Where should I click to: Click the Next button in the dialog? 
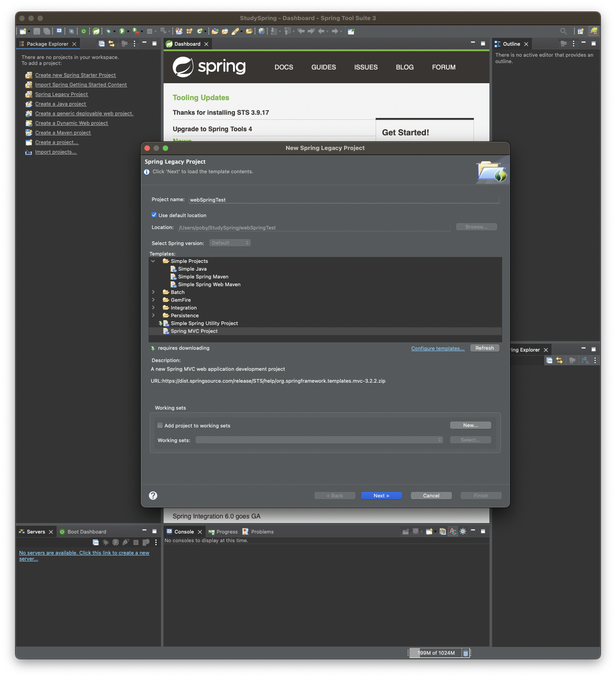tap(382, 496)
